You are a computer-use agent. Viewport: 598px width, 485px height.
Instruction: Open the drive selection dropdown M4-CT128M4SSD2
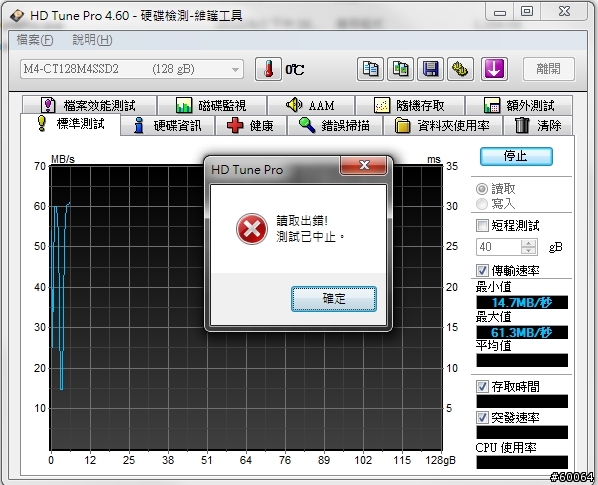point(132,69)
